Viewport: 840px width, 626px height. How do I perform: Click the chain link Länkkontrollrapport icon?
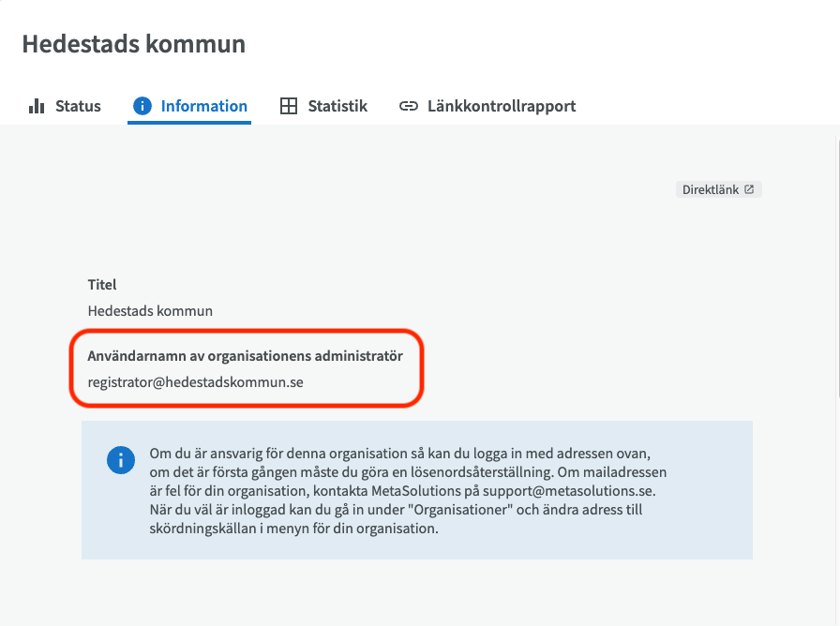pyautogui.click(x=408, y=106)
